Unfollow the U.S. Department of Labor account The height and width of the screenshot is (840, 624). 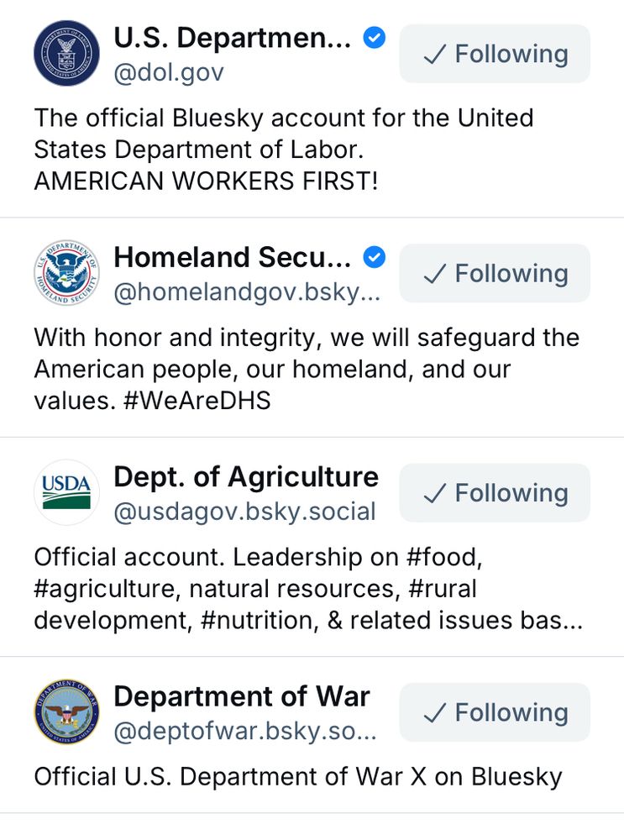point(495,54)
